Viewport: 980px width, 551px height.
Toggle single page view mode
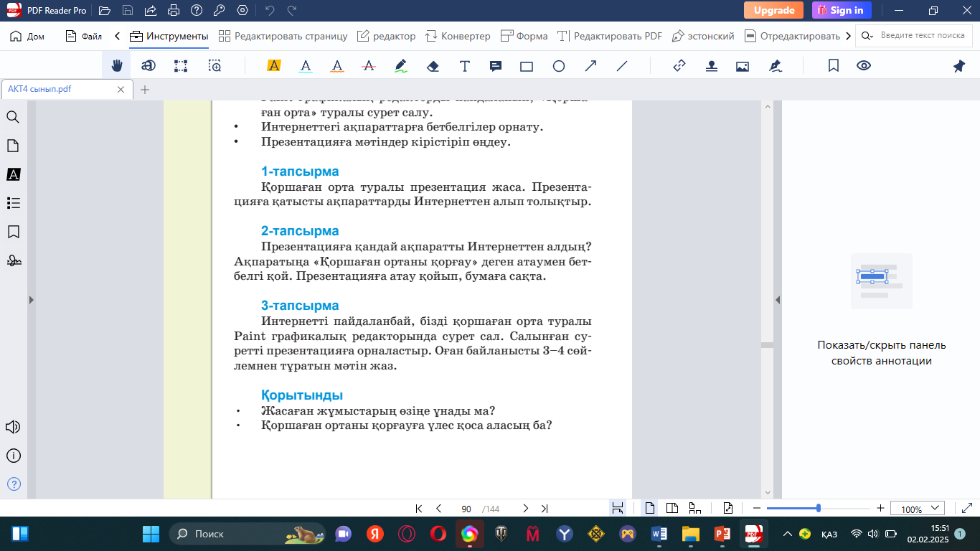click(x=650, y=509)
